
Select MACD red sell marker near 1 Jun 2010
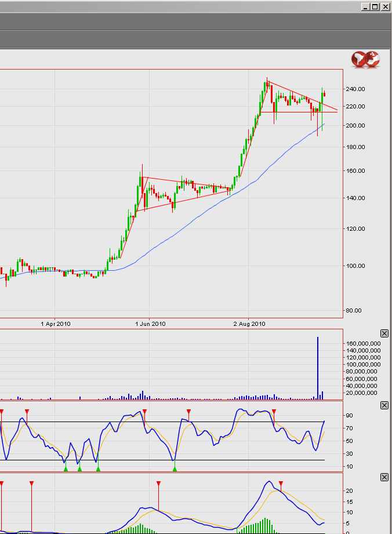pyautogui.click(x=158, y=484)
